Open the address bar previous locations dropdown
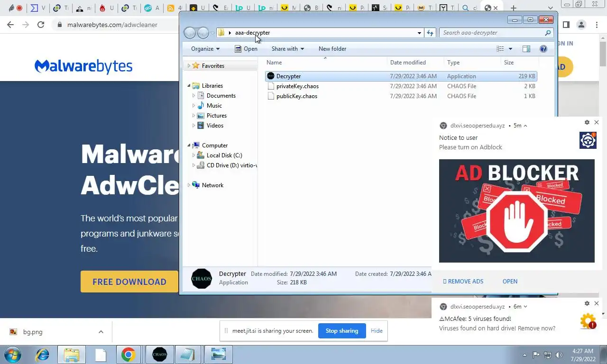Image resolution: width=607 pixels, height=364 pixels. click(x=419, y=33)
